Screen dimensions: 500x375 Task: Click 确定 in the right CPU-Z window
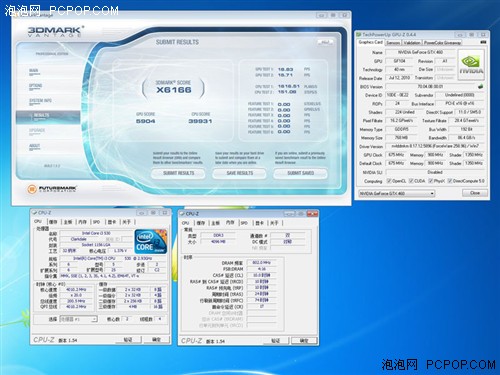coord(304,341)
